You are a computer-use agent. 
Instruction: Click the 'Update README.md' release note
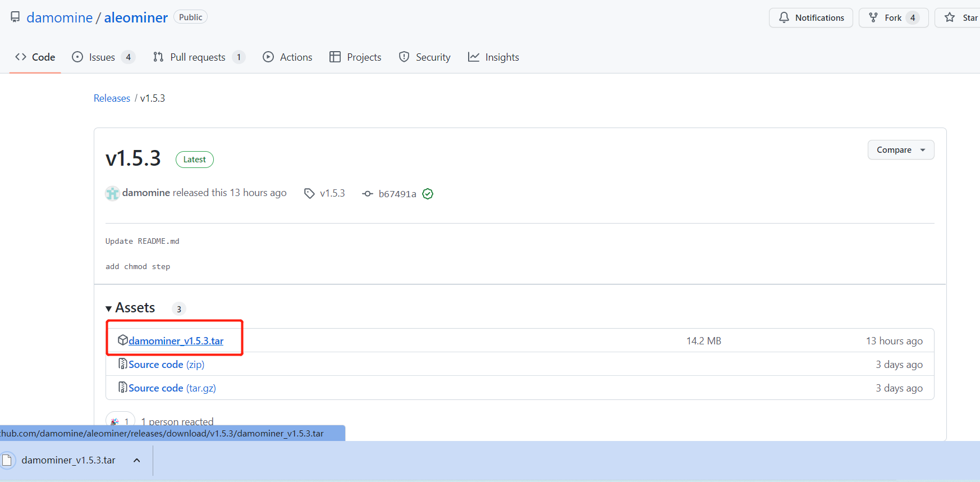click(x=143, y=241)
